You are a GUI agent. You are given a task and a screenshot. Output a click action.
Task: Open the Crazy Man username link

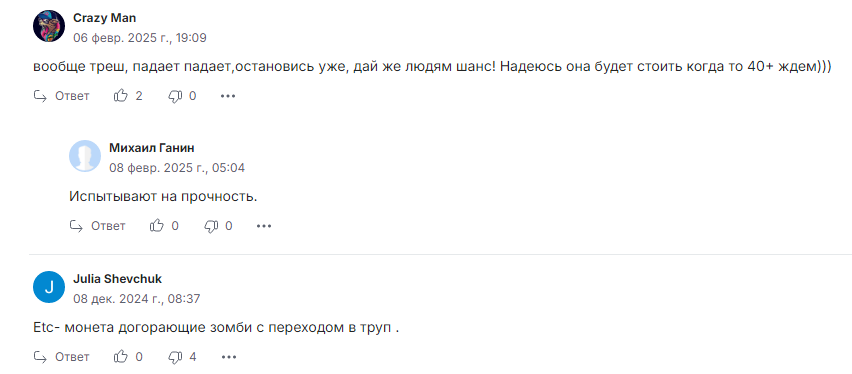(x=104, y=18)
